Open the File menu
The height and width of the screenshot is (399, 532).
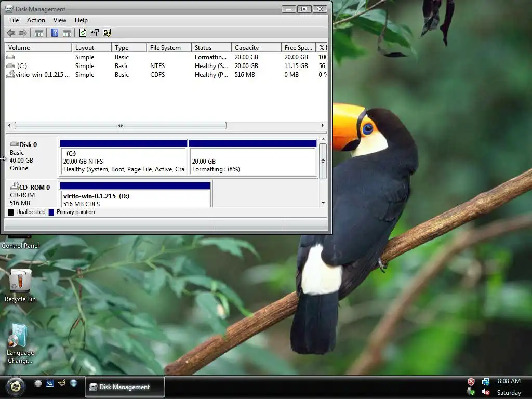pos(14,20)
